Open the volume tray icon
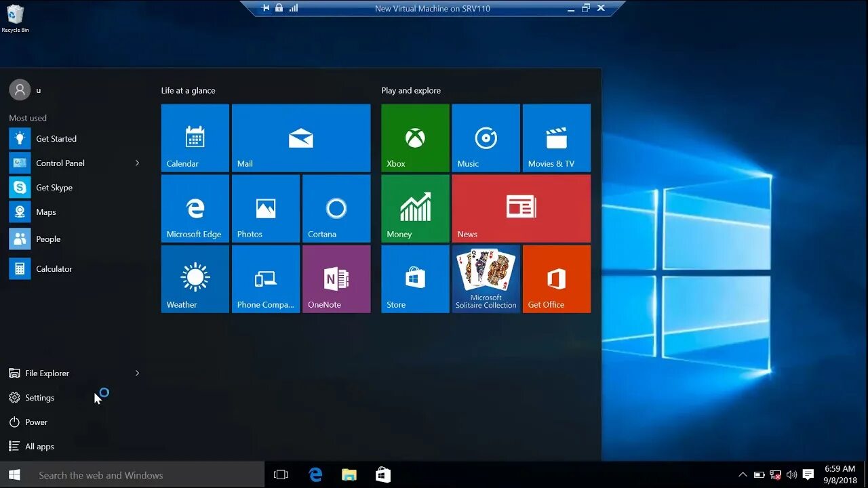The width and height of the screenshot is (868, 488). click(x=791, y=475)
